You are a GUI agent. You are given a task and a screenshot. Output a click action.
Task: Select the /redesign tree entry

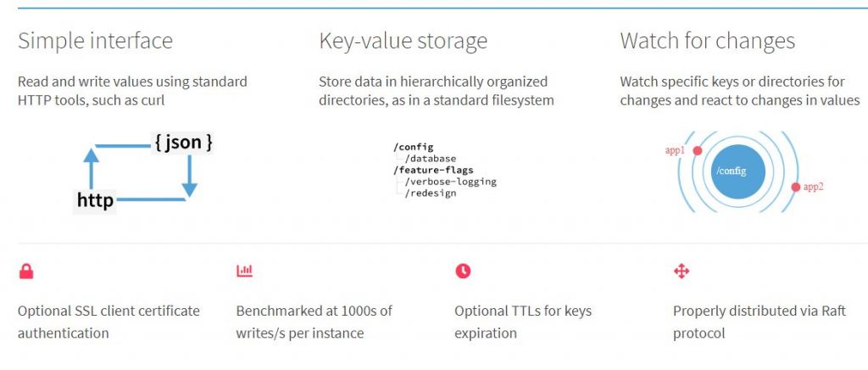[430, 193]
